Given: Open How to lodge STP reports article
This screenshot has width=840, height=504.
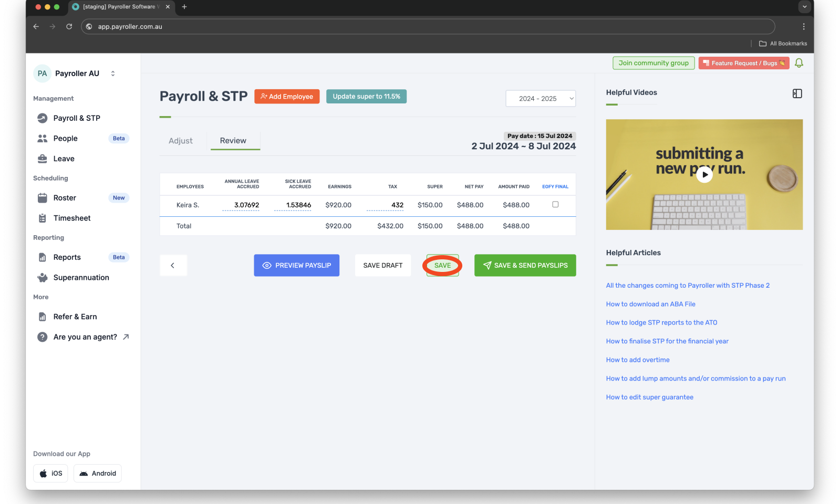Looking at the screenshot, I should (661, 323).
